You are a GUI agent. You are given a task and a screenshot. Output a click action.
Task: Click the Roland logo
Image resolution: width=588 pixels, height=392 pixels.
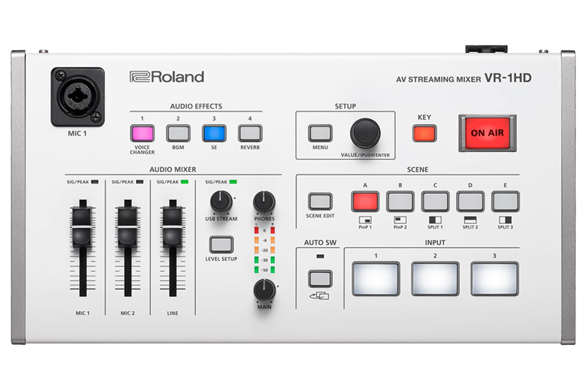pyautogui.click(x=167, y=77)
